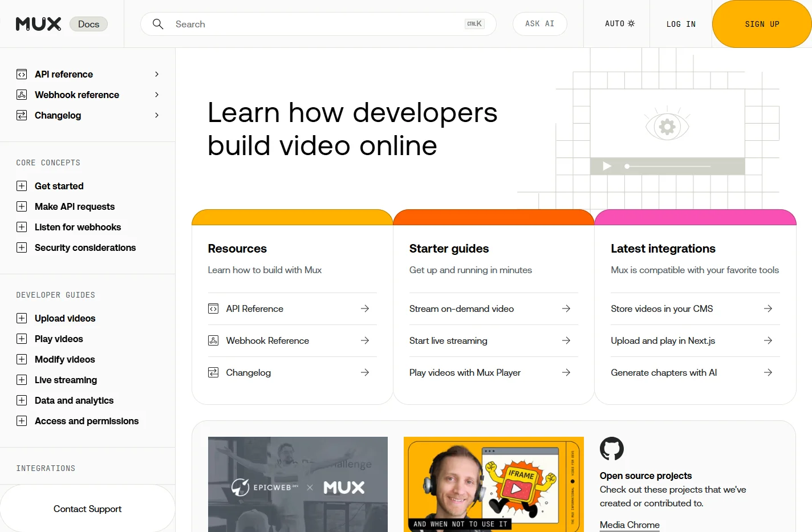The height and width of the screenshot is (532, 812).
Task: Click the Docs badge
Action: (88, 24)
